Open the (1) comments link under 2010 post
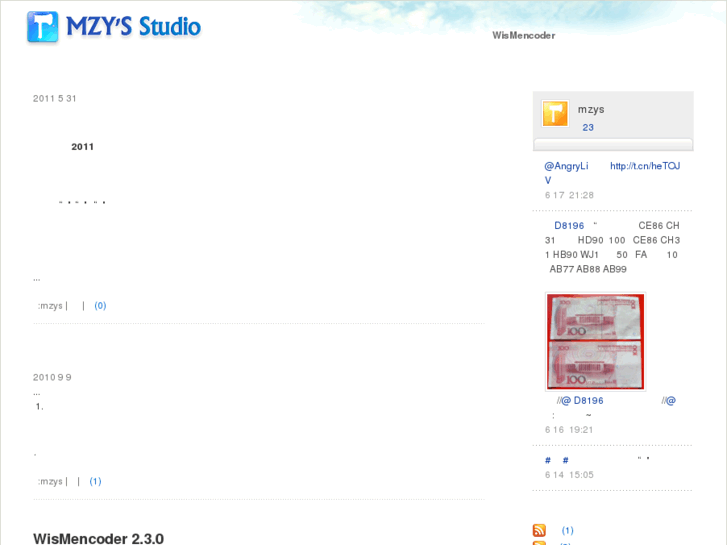This screenshot has width=727, height=545. (96, 481)
